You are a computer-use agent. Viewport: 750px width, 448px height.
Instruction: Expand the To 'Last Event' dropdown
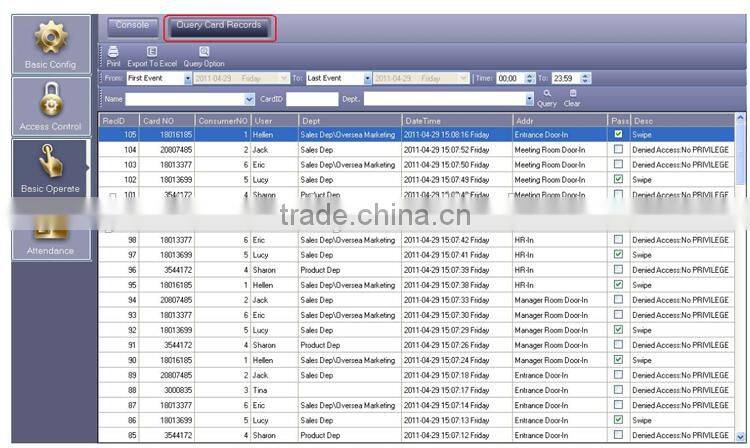[367, 78]
